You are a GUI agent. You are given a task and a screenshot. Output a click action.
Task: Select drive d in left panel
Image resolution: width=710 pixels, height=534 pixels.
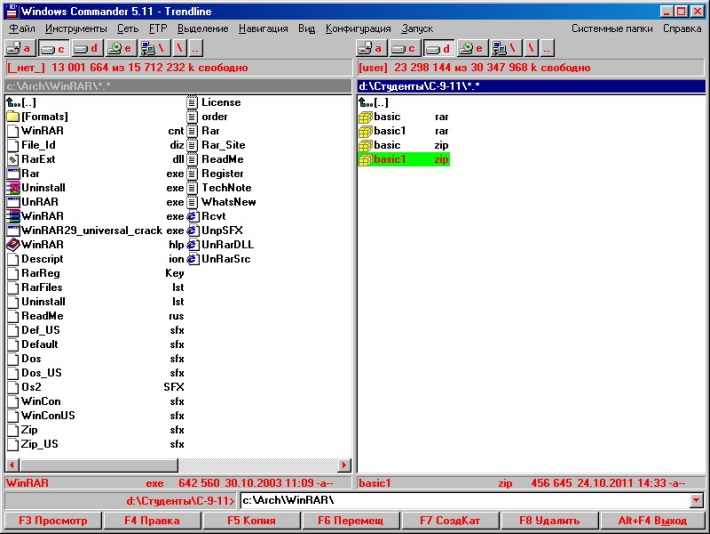click(87, 48)
